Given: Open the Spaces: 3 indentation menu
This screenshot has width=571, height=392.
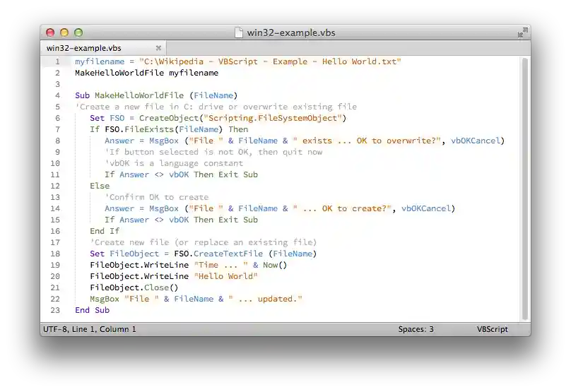Looking at the screenshot, I should pyautogui.click(x=416, y=329).
